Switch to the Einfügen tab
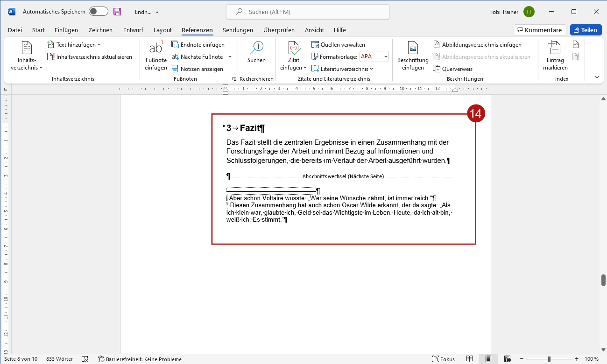Viewport: 607px width, 364px height. pyautogui.click(x=66, y=30)
